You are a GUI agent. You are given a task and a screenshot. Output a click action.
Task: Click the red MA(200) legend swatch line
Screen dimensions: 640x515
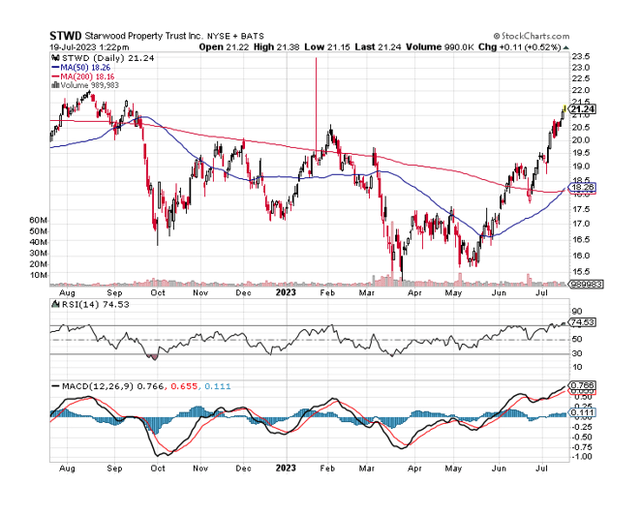tap(56, 77)
